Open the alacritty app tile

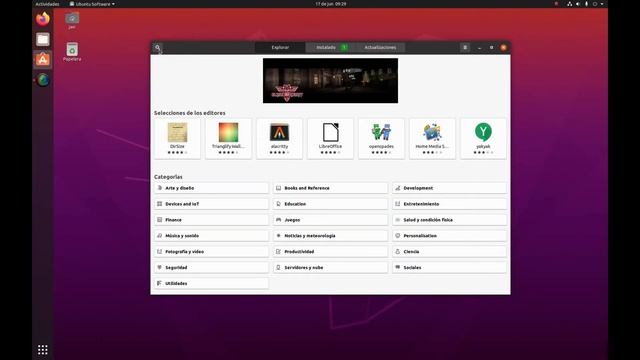[279, 138]
